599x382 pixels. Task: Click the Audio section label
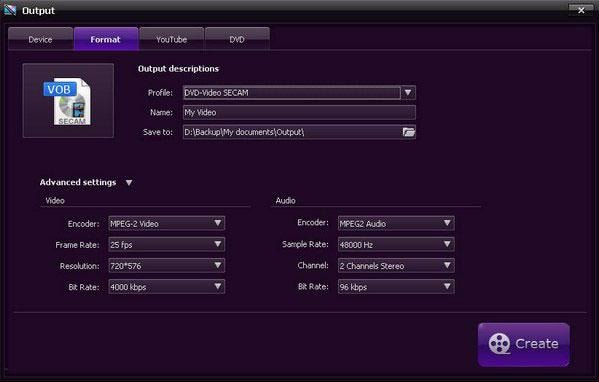285,201
